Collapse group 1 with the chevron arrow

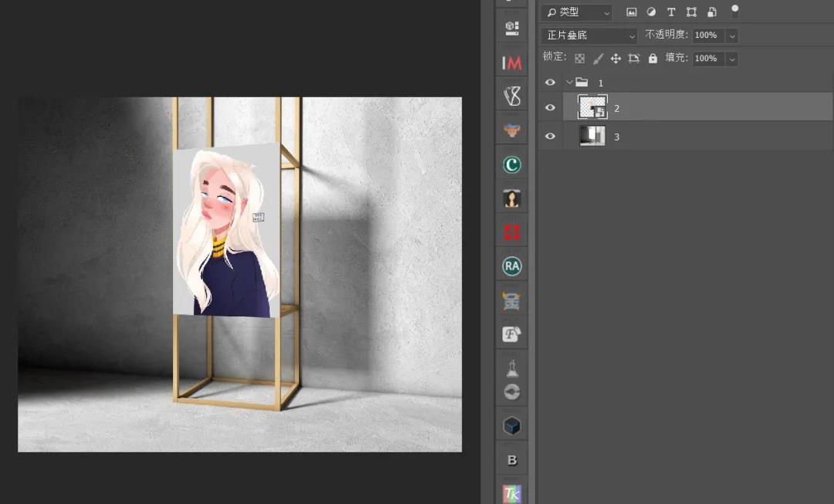tap(569, 83)
